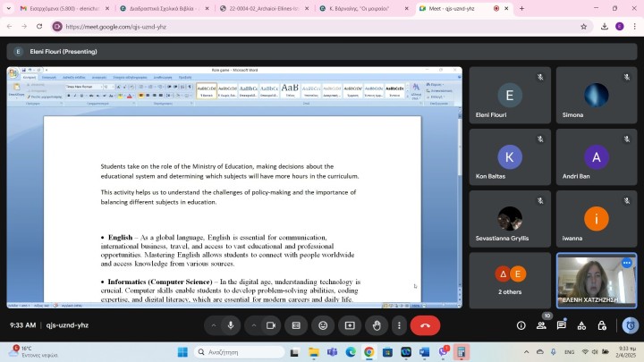Viewport: 644px width, 362px height.
Task: Click the Windows taskbar search box
Action: (x=240, y=352)
